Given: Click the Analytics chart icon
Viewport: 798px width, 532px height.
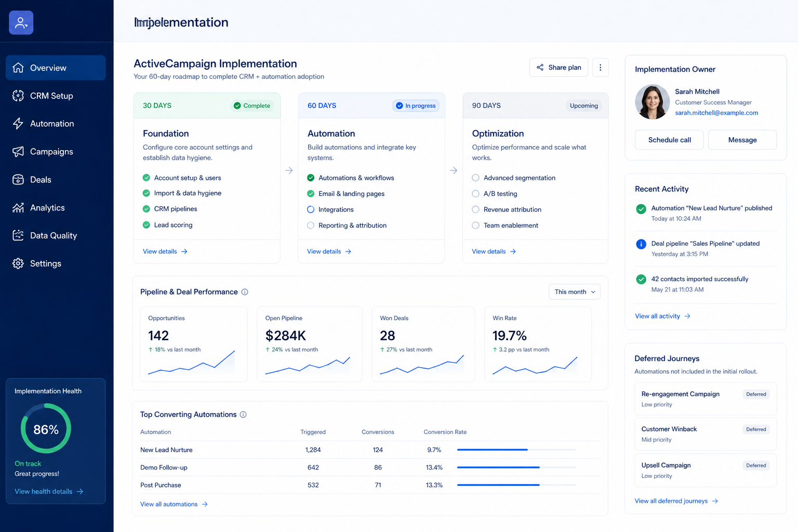Looking at the screenshot, I should 18,208.
